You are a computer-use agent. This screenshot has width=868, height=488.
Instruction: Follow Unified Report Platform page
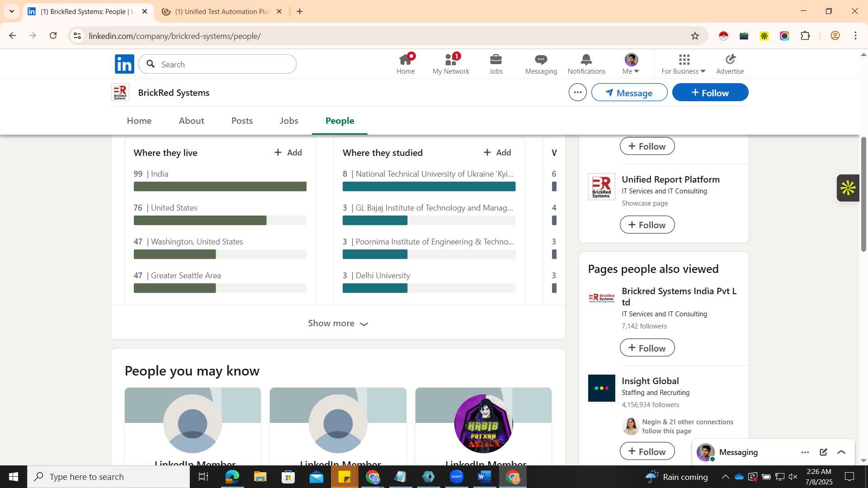tap(647, 225)
